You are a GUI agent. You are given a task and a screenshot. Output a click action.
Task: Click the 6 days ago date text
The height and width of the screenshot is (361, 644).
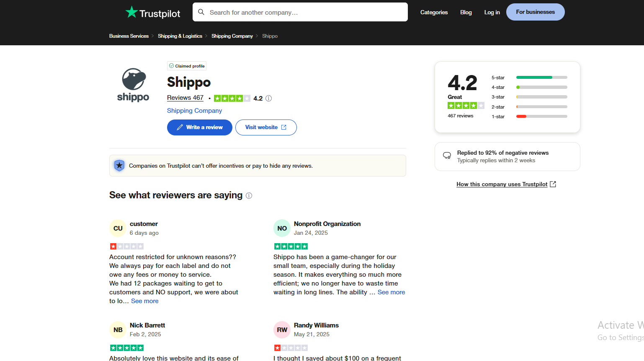pyautogui.click(x=144, y=233)
